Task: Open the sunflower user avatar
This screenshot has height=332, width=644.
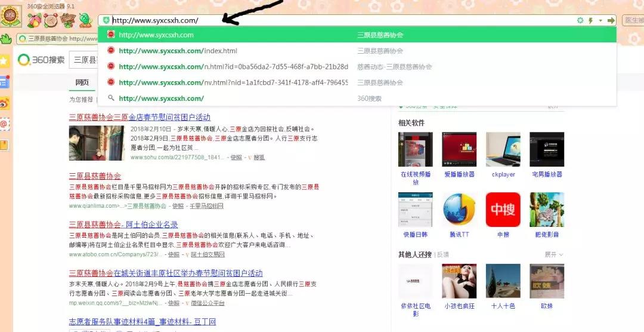Action: click(x=11, y=17)
